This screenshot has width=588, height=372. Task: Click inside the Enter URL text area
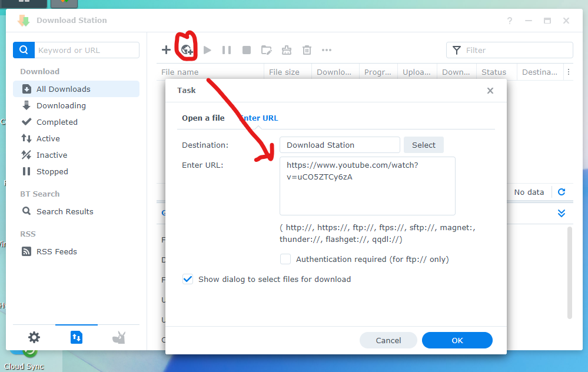pyautogui.click(x=367, y=186)
